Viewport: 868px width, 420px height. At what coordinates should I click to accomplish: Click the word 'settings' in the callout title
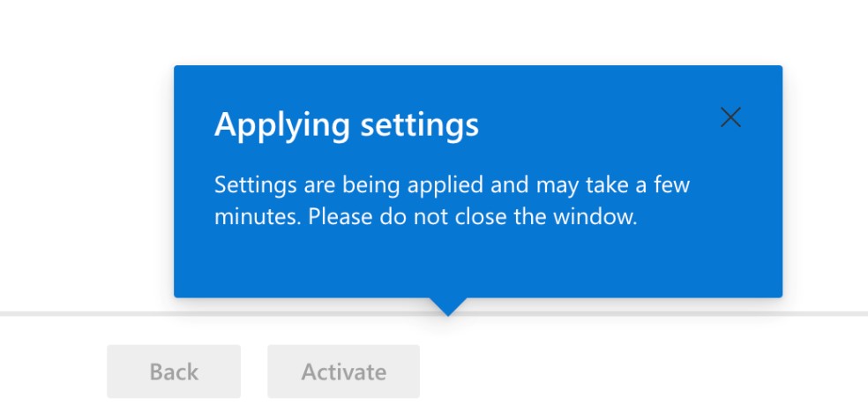point(420,125)
